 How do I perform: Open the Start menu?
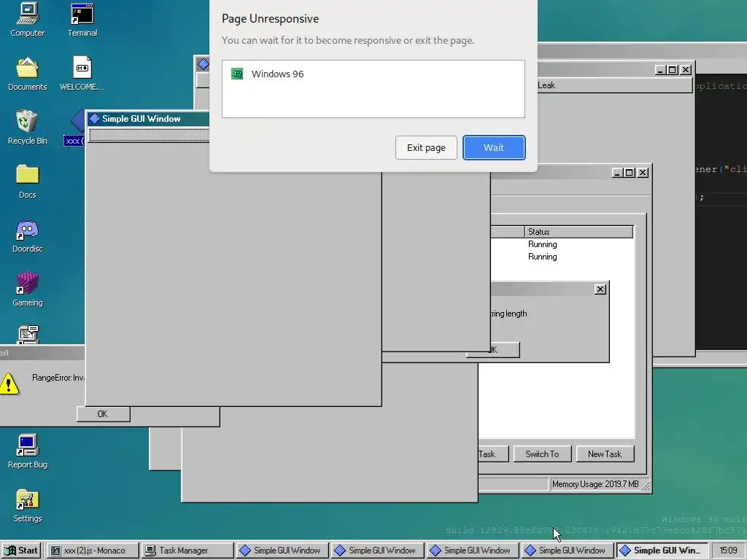[21, 550]
